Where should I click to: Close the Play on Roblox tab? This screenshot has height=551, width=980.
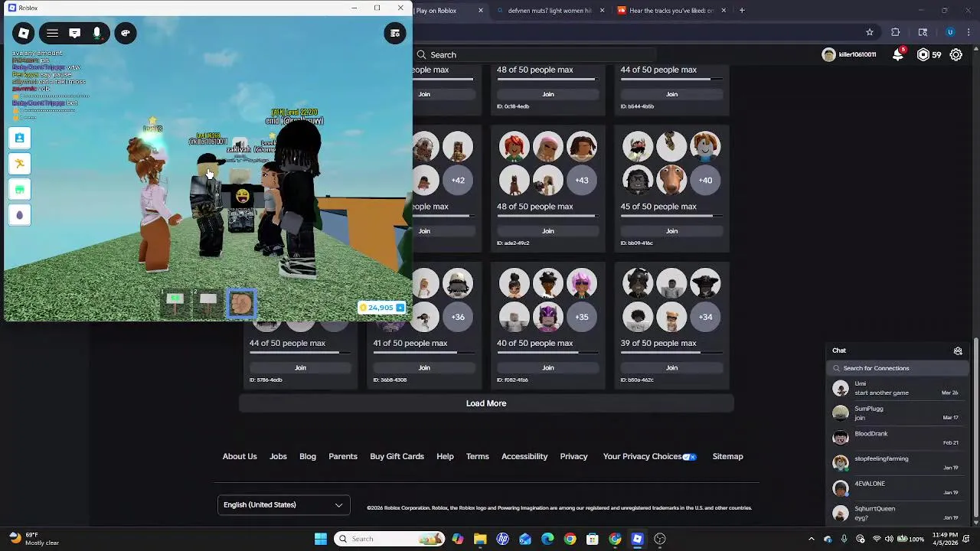click(x=481, y=11)
